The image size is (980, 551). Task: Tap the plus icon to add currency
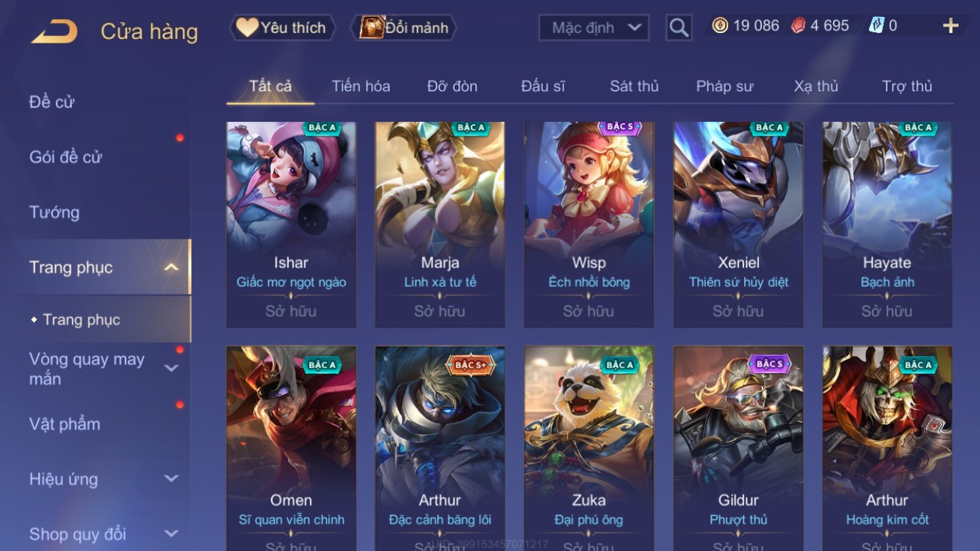click(951, 26)
